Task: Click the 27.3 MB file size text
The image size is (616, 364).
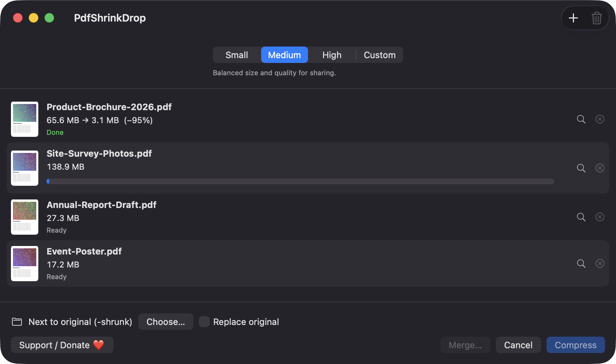Action: (63, 218)
